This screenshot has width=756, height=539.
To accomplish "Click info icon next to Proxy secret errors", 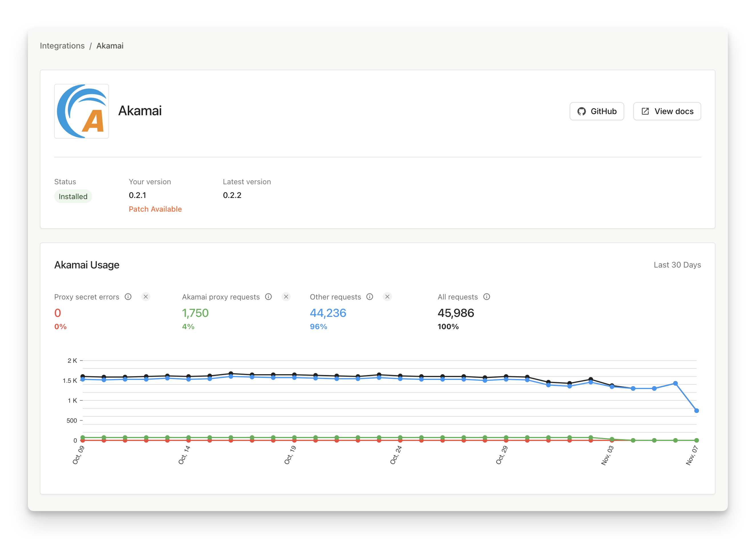I will pyautogui.click(x=128, y=297).
